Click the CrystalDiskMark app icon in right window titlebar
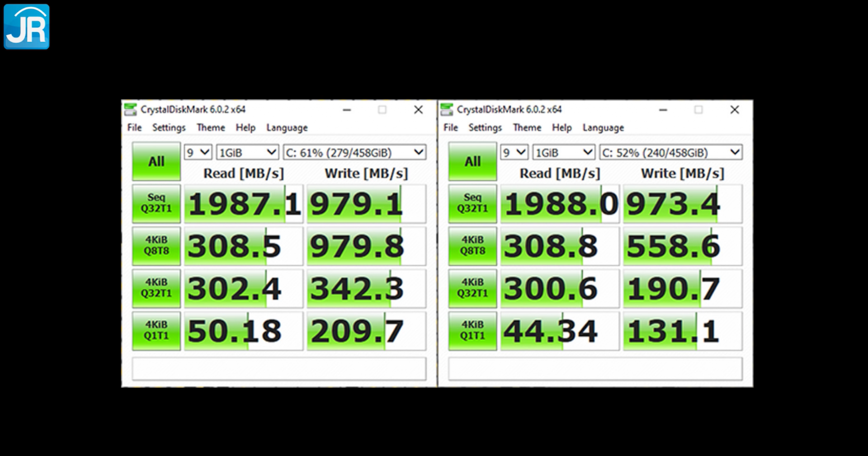The height and width of the screenshot is (456, 868). tap(448, 109)
